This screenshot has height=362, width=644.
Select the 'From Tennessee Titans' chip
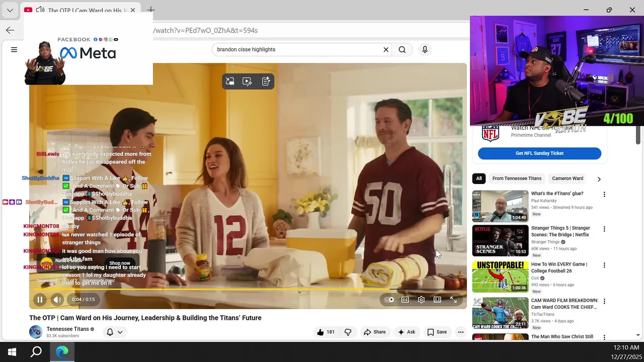517,178
